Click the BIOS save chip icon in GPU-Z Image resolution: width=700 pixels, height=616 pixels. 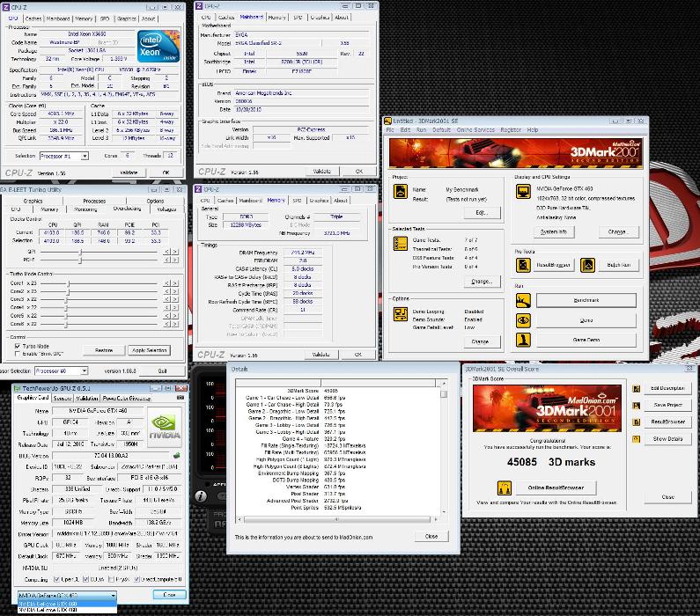click(176, 456)
